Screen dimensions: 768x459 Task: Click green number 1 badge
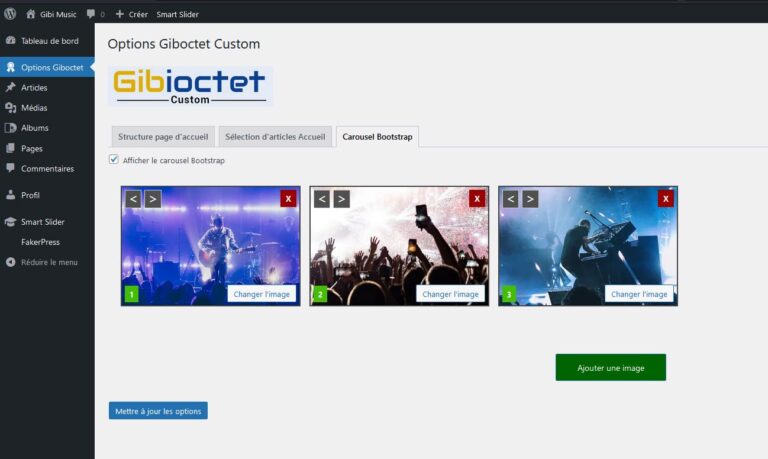click(x=131, y=294)
